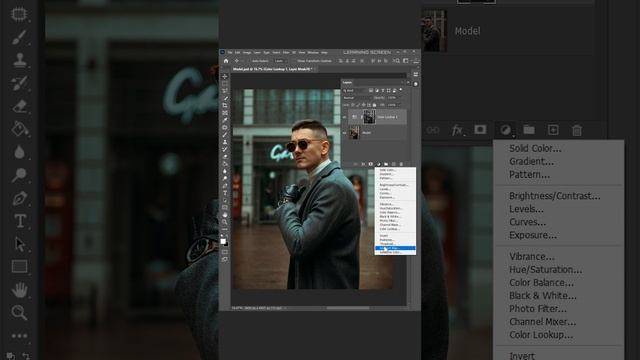Viewport: 640px width, 360px height.
Task: Click the enlarged Brush tool icon in the background toolbar
Action: [x=19, y=37]
